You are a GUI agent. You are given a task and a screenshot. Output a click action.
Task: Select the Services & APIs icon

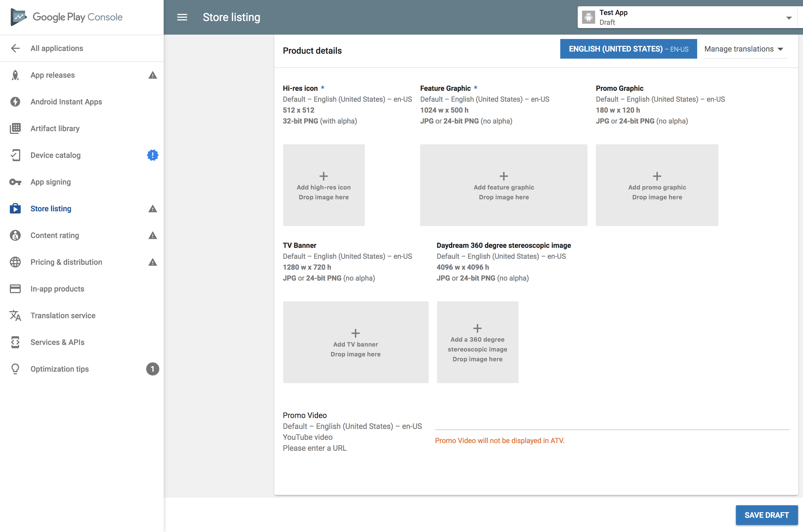[15, 342]
